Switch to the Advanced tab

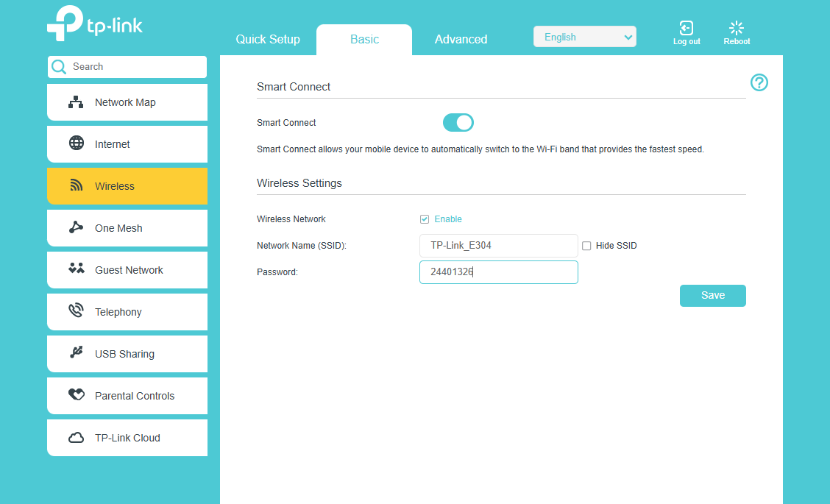[461, 40]
